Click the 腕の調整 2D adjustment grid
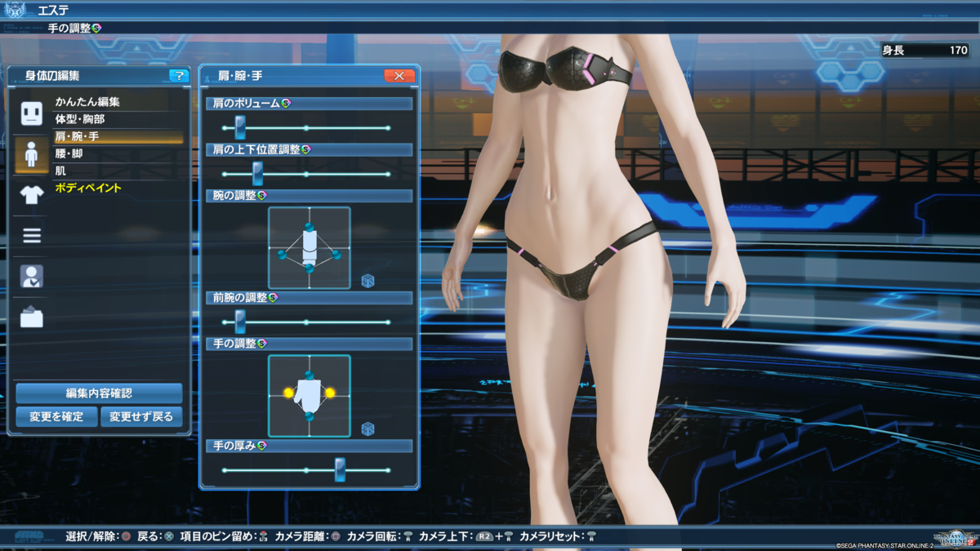The width and height of the screenshot is (980, 551). pyautogui.click(x=310, y=247)
